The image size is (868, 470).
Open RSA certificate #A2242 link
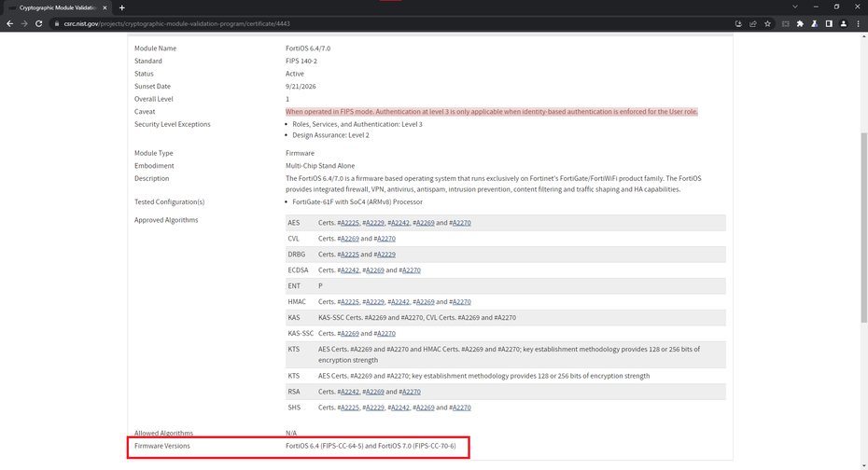[x=349, y=392]
